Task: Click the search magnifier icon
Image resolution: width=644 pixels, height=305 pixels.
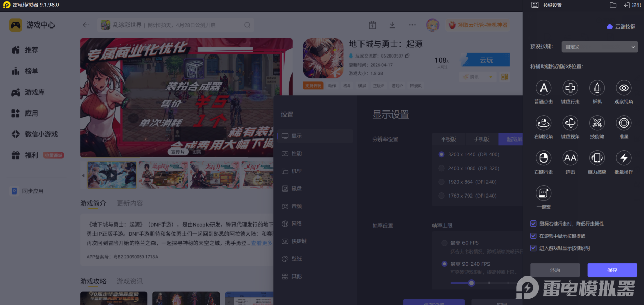Action: [x=247, y=25]
